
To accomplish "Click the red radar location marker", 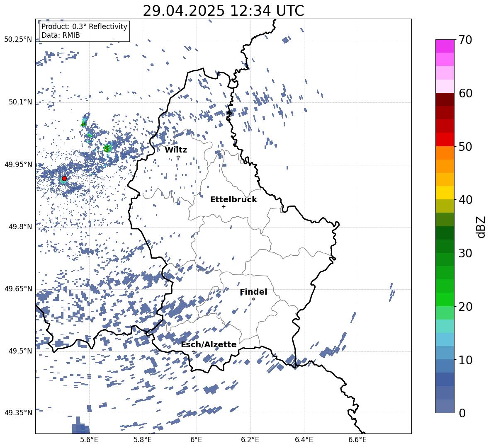I will [64, 179].
